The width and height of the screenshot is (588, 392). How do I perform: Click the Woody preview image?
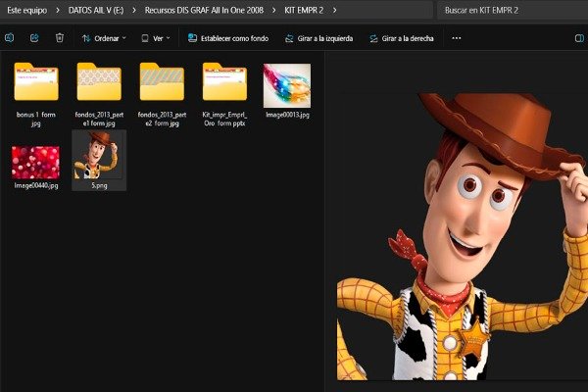click(463, 236)
